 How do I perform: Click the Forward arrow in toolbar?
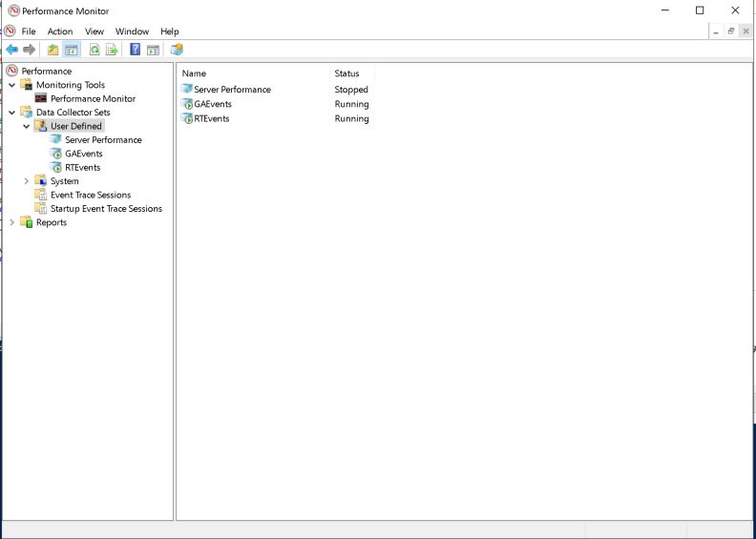tap(30, 50)
